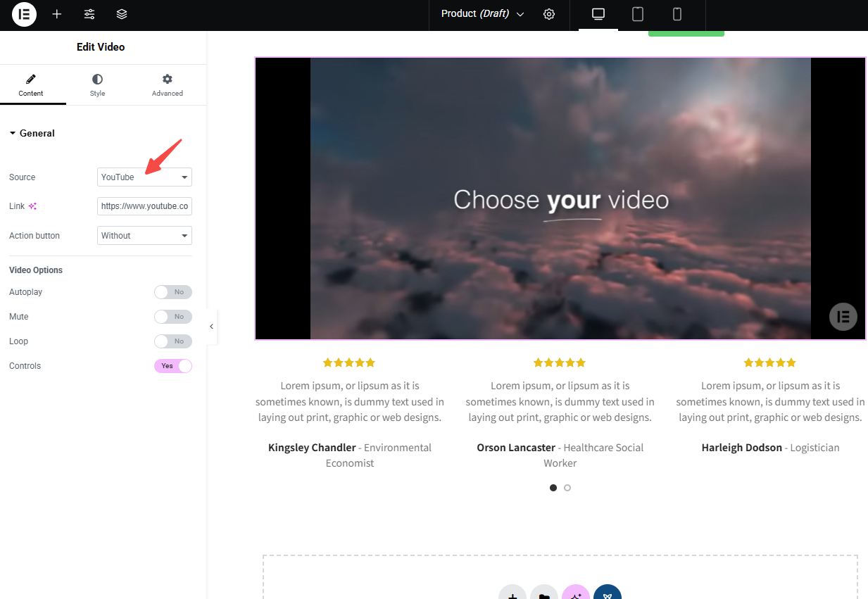The height and width of the screenshot is (599, 868).
Task: Open the Structure layers icon
Action: [x=122, y=14]
